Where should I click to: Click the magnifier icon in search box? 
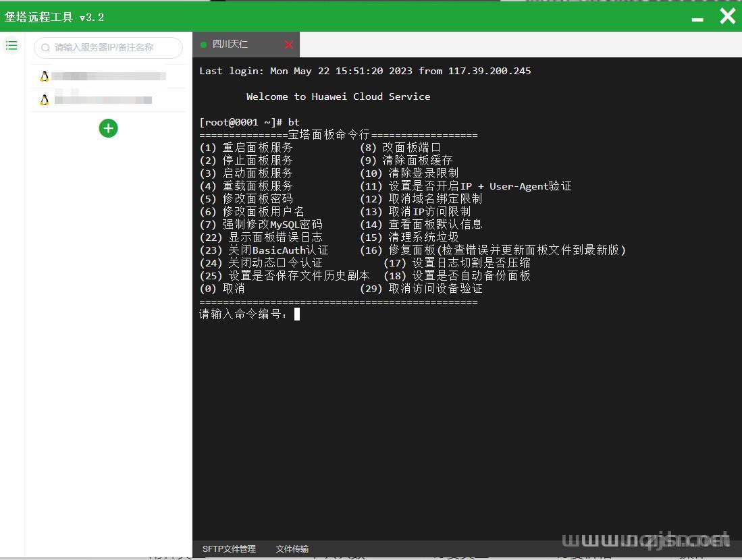click(46, 48)
